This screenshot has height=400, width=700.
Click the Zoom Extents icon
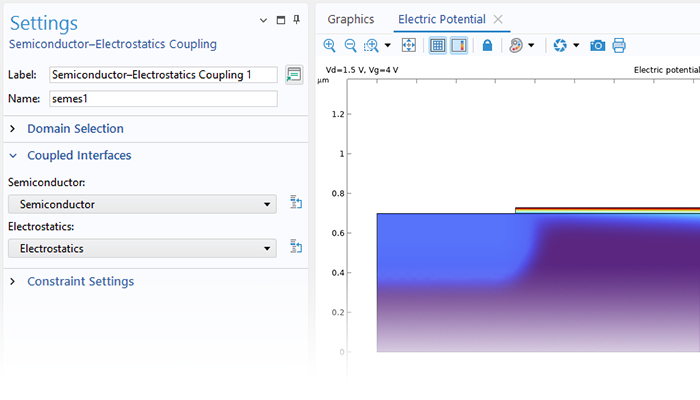(408, 45)
